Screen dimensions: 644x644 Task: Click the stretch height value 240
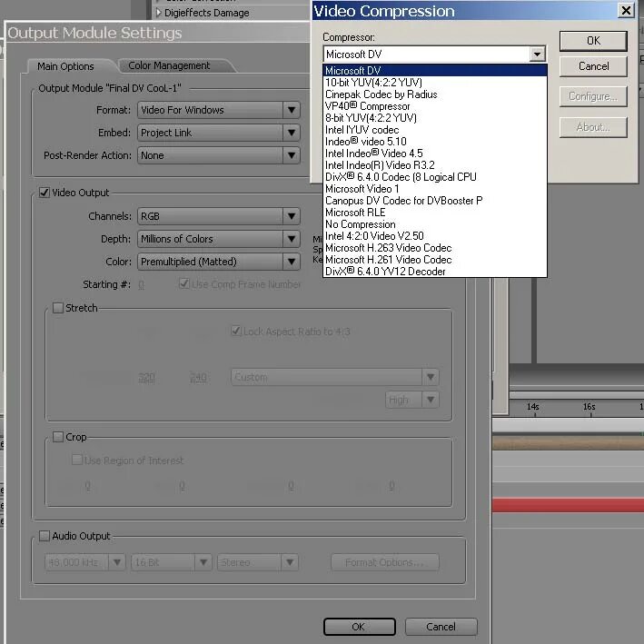[x=198, y=377]
